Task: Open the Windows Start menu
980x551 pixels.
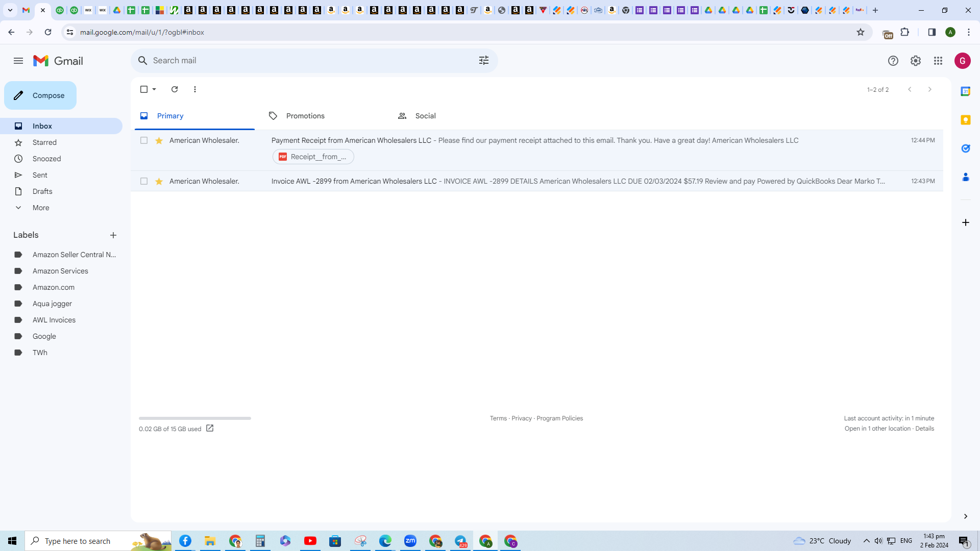Action: pyautogui.click(x=12, y=541)
